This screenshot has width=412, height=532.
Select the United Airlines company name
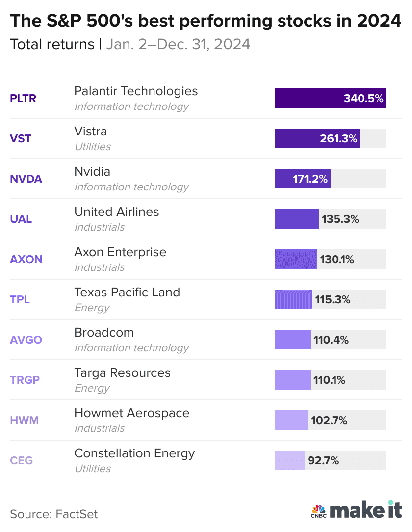[x=117, y=212]
